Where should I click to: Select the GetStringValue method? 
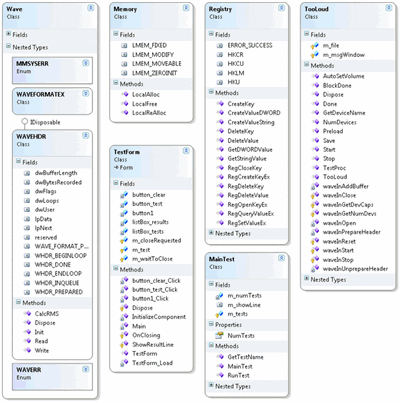tap(247, 159)
